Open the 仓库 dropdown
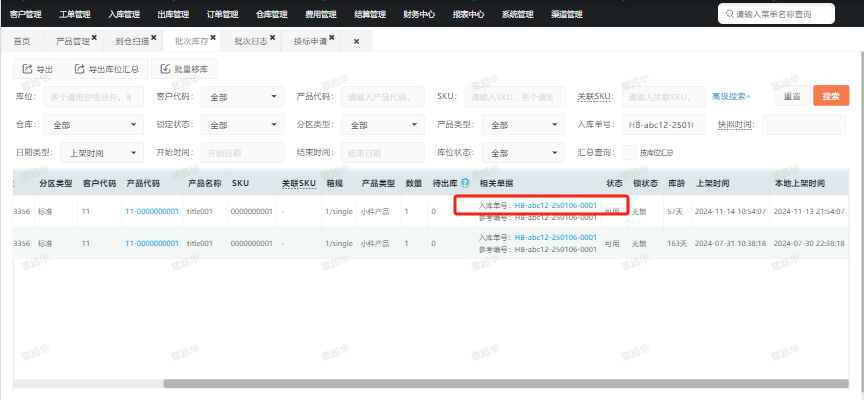The width and height of the screenshot is (864, 400). coord(94,125)
